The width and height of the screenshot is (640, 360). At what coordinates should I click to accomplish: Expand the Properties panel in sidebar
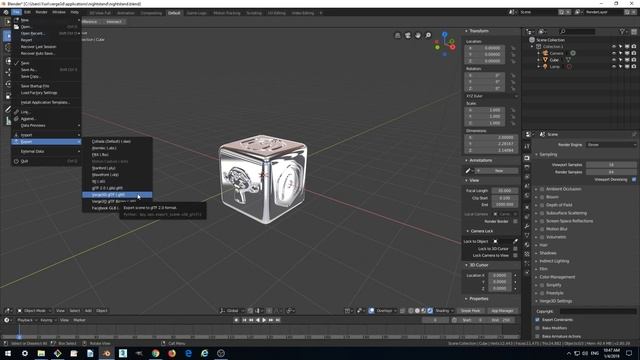[478, 299]
